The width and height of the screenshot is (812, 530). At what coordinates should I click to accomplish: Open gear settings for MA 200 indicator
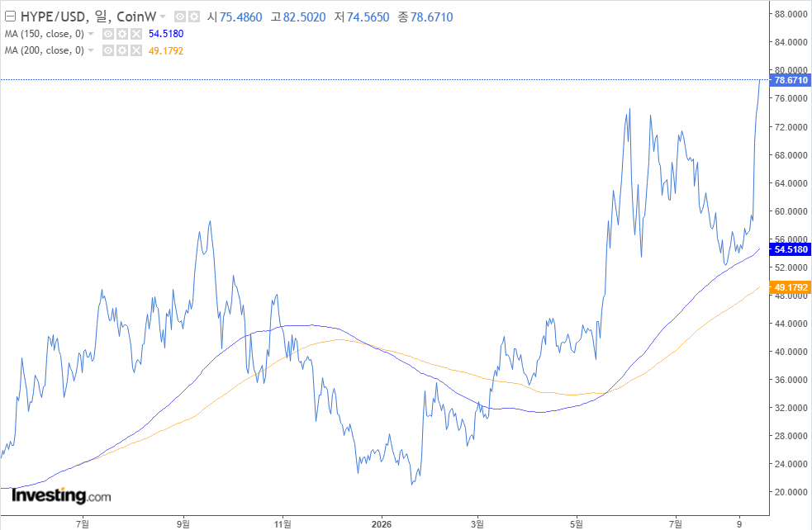pyautogui.click(x=121, y=50)
